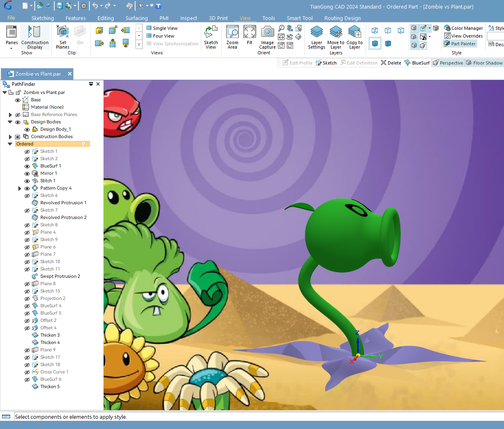Screen dimensions: 504x429
Task: Expand the Pattern Copy 4 node
Action: (x=20, y=188)
